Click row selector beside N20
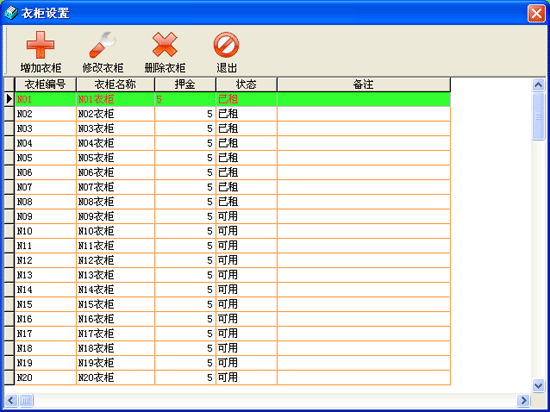The height and width of the screenshot is (412, 550). click(x=9, y=378)
